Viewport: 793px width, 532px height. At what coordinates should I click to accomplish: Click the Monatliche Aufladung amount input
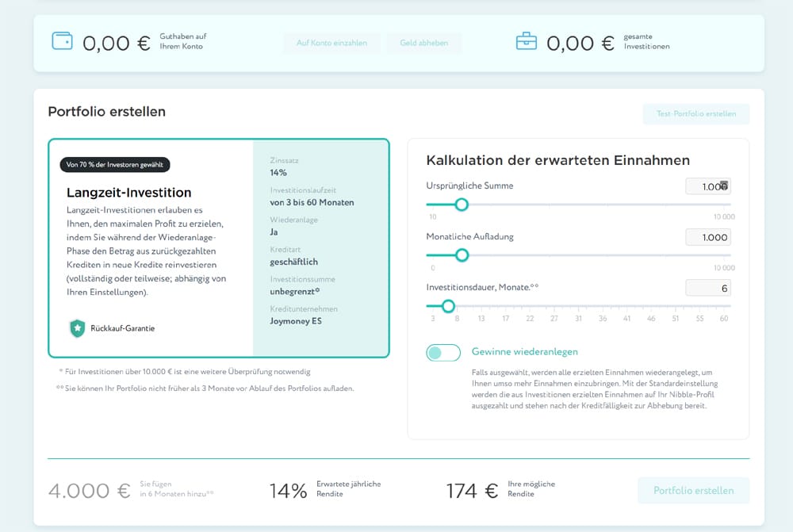point(707,237)
